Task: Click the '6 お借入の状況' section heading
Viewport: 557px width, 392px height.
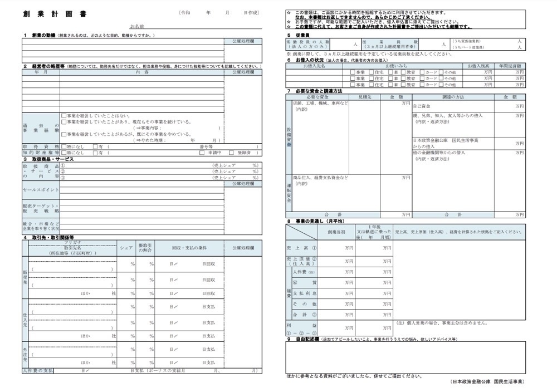Action: (305, 60)
